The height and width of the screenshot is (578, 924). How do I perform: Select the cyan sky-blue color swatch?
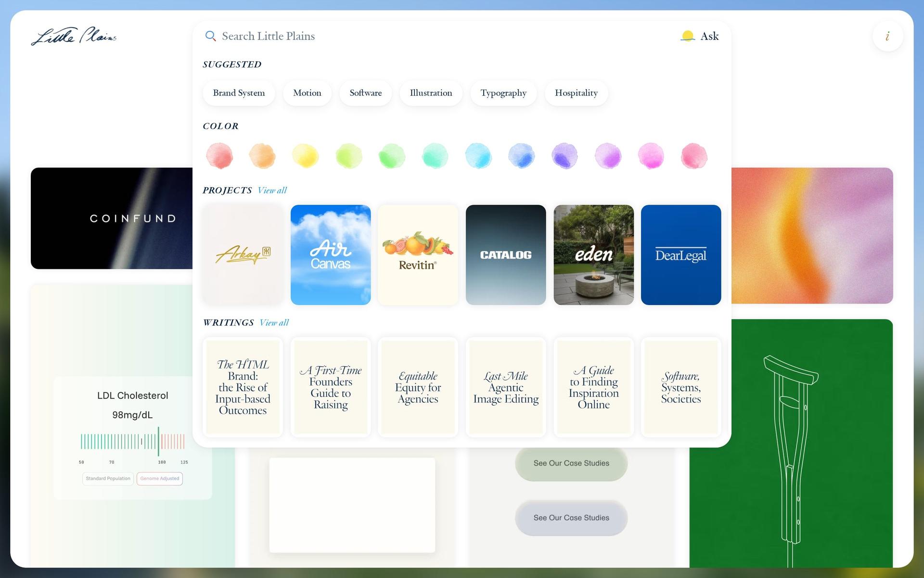pyautogui.click(x=478, y=156)
